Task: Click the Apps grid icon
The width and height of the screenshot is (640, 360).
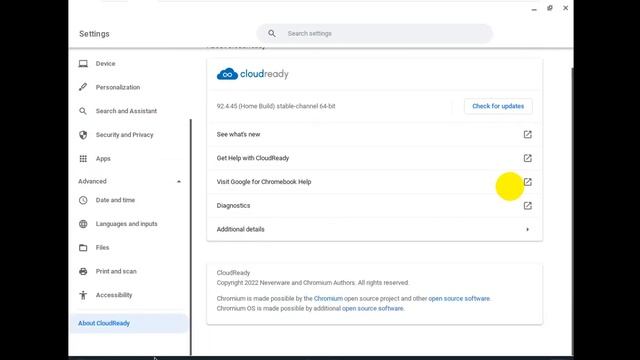Action: (83, 158)
